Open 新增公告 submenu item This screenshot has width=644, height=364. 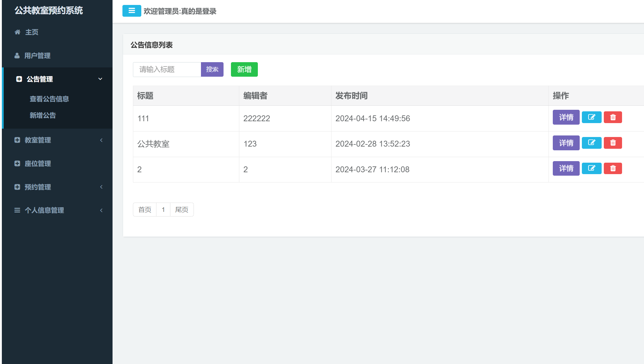click(x=43, y=115)
